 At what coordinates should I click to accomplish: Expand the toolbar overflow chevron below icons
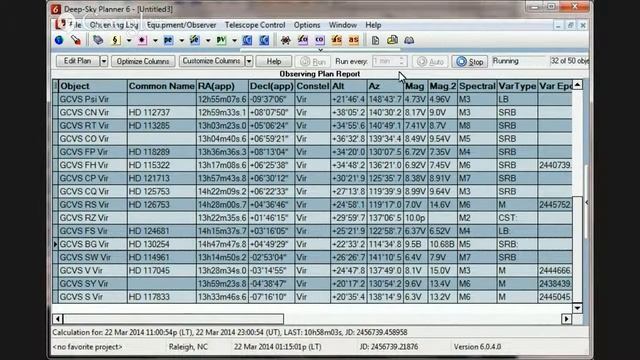pyautogui.click(x=320, y=50)
